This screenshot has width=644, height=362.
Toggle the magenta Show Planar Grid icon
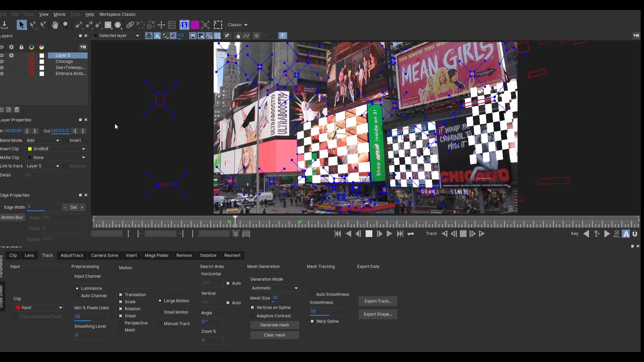click(x=195, y=25)
